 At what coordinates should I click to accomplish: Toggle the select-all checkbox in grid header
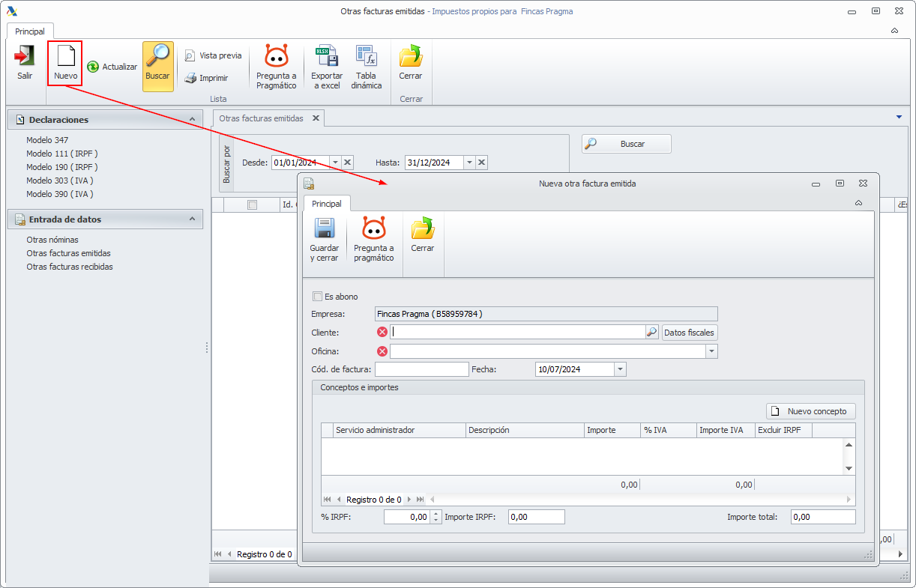tap(252, 204)
